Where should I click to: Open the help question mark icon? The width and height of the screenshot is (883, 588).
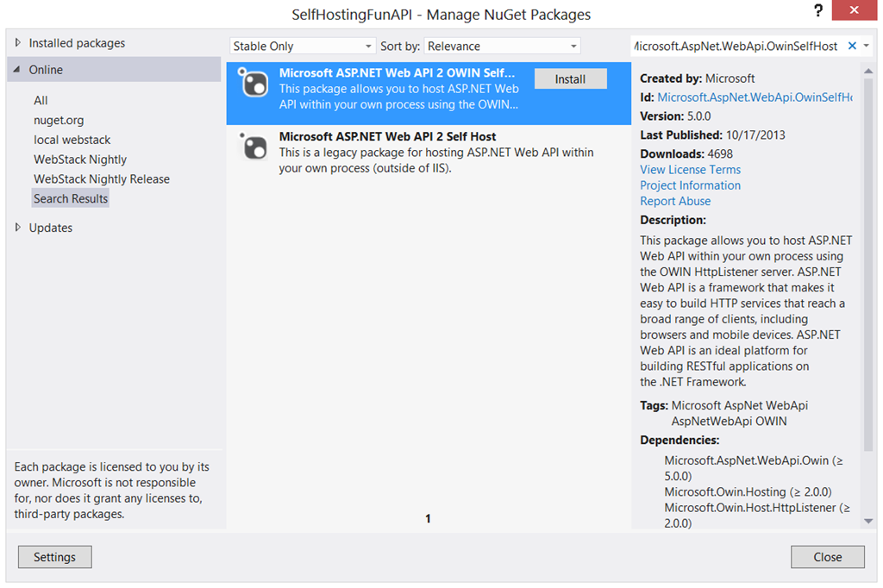818,10
